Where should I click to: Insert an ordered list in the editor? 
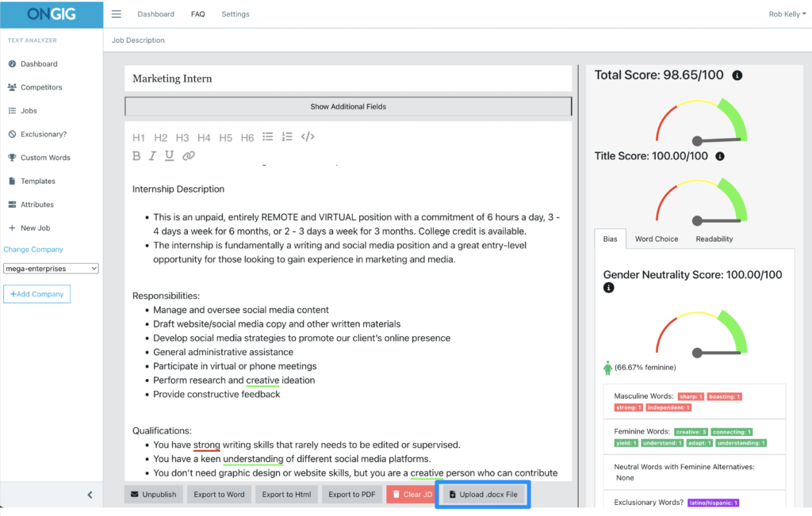287,137
